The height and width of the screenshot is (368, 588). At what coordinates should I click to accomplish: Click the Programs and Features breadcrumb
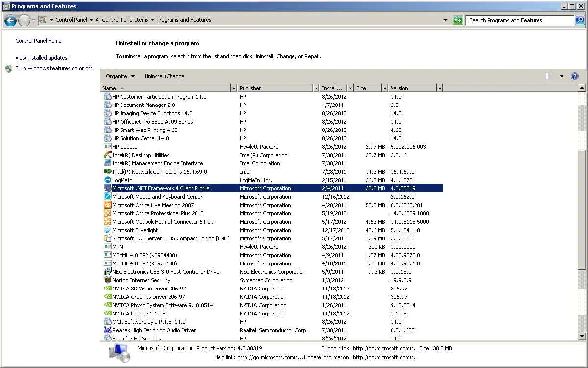coord(184,20)
